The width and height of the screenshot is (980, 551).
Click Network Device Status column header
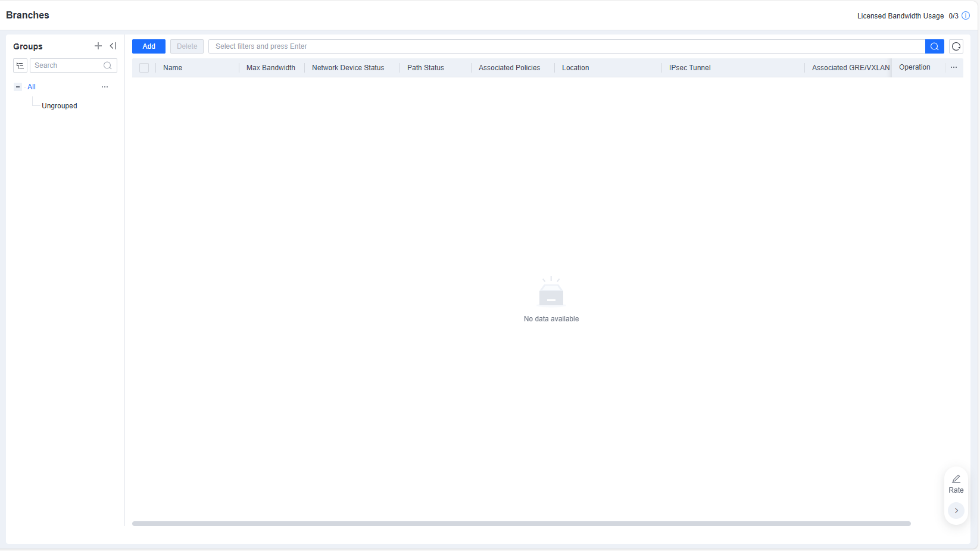pyautogui.click(x=348, y=68)
